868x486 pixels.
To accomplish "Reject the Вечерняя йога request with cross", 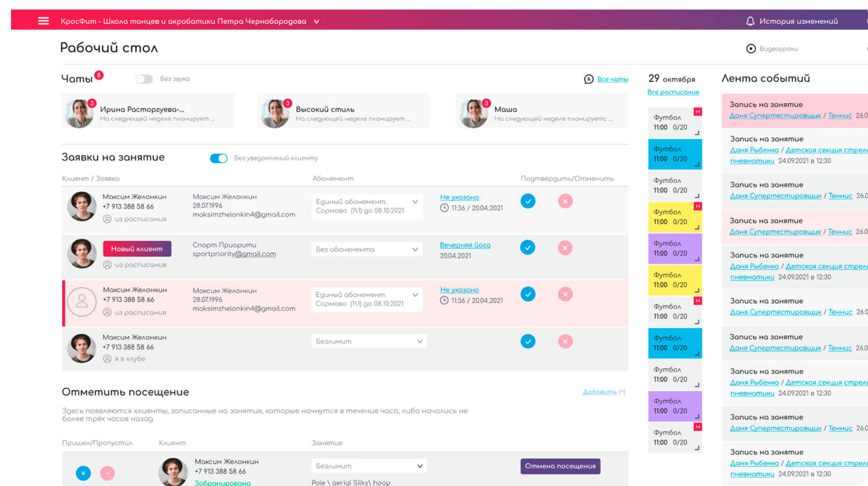I will coord(565,248).
